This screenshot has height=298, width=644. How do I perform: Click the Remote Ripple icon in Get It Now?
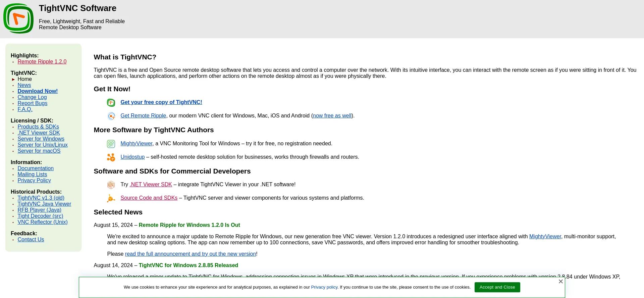coord(111,116)
